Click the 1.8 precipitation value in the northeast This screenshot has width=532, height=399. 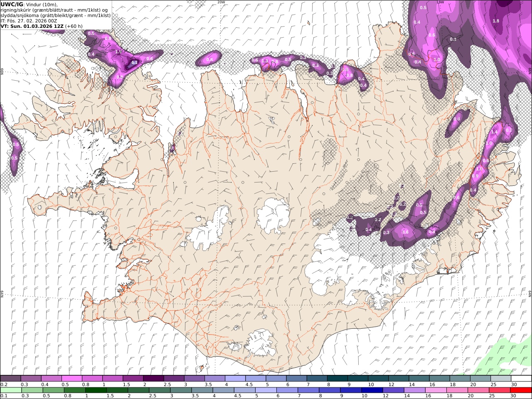[x=495, y=21]
